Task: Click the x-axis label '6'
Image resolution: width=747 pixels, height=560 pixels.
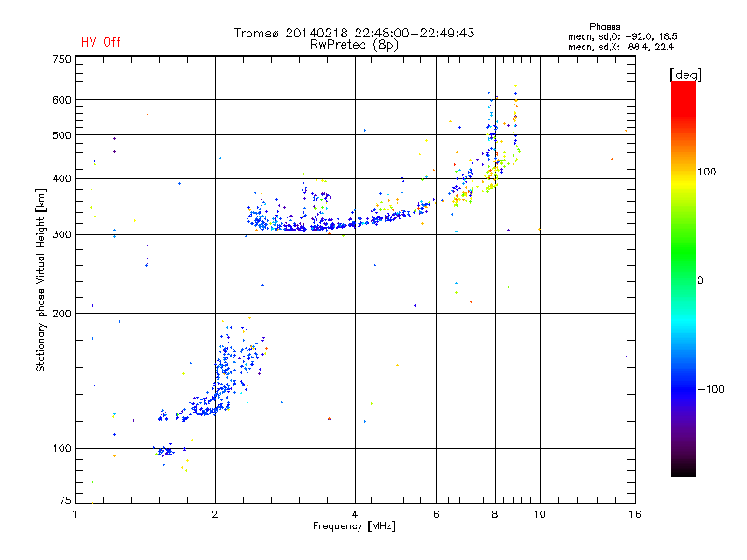Action: (x=436, y=514)
